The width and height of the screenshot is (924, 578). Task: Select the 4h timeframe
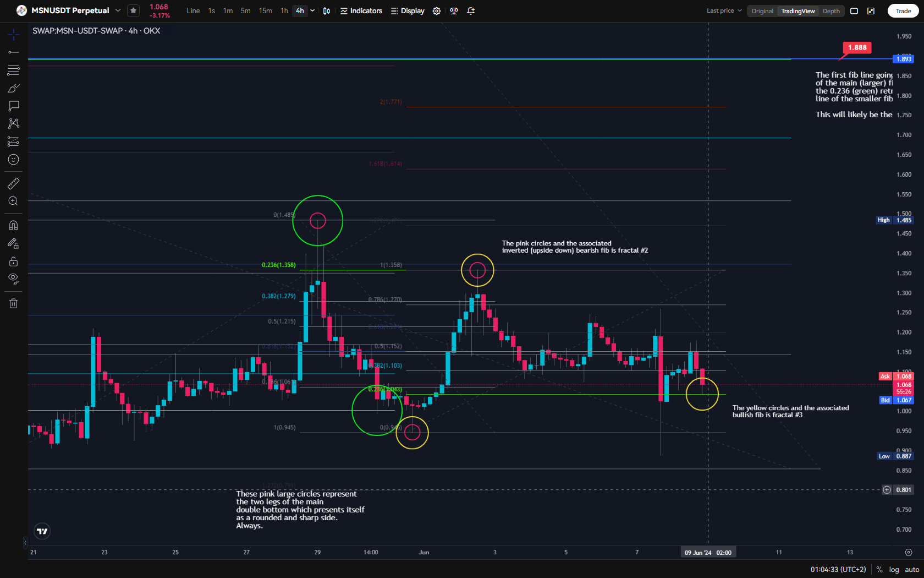point(300,11)
